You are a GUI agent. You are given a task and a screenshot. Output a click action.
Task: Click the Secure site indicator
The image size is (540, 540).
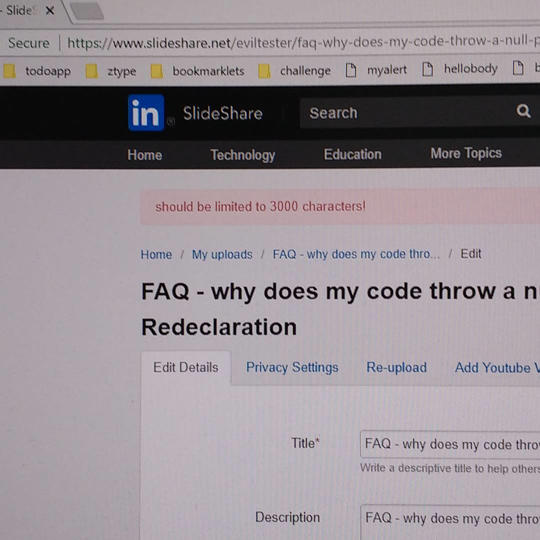tap(29, 43)
